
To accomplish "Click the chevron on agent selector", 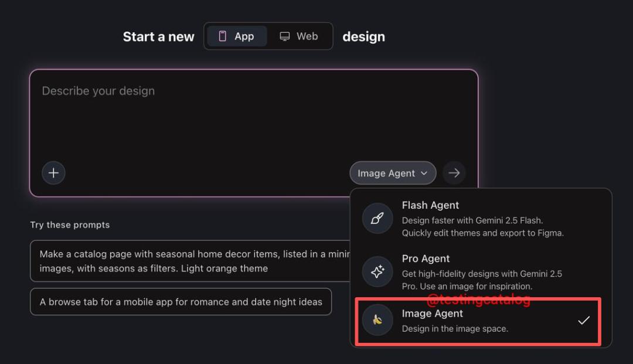I will pyautogui.click(x=424, y=174).
